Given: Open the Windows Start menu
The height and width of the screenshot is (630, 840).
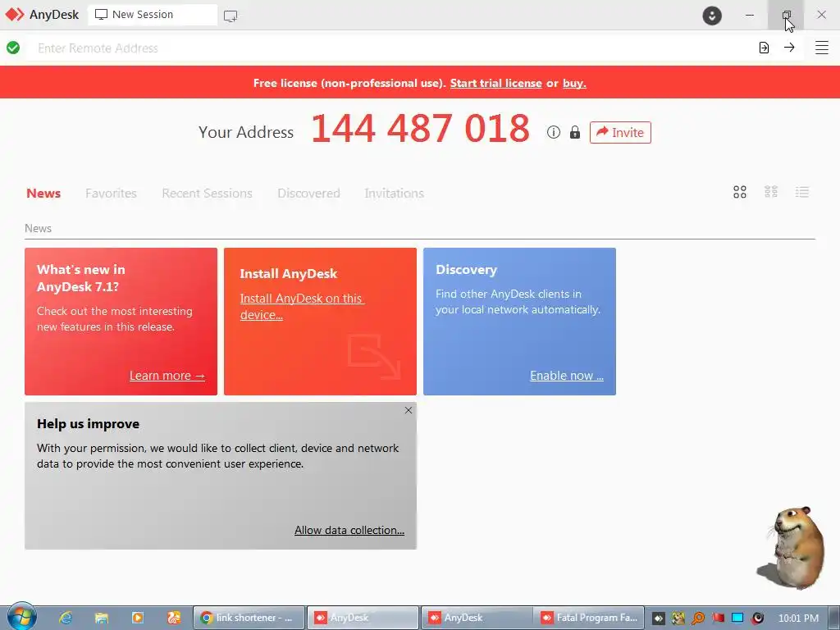Looking at the screenshot, I should point(21,617).
